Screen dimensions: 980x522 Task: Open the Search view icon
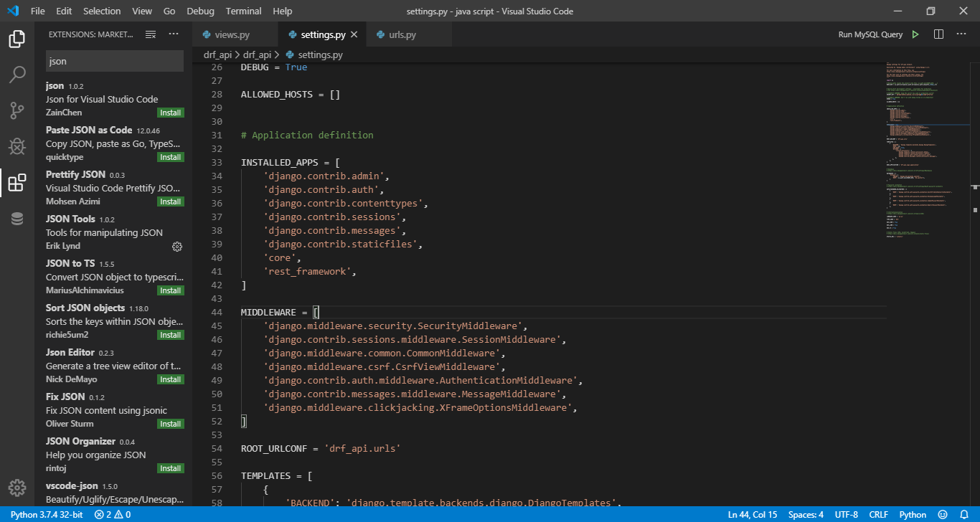click(x=17, y=75)
